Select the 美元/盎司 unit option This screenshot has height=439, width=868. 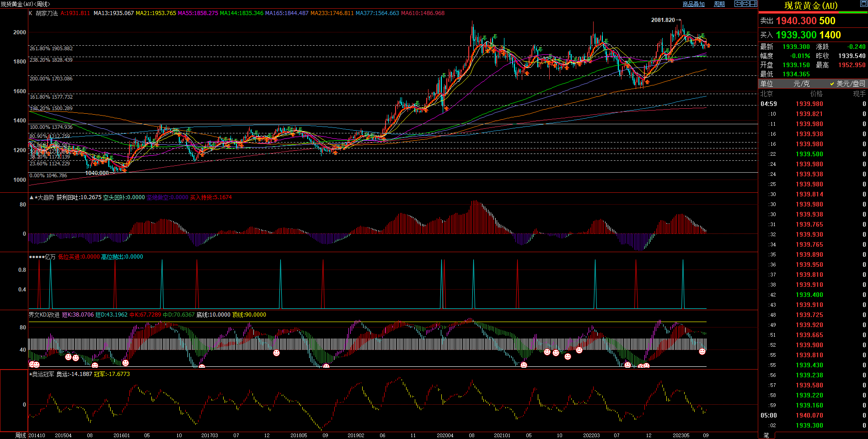(x=847, y=84)
